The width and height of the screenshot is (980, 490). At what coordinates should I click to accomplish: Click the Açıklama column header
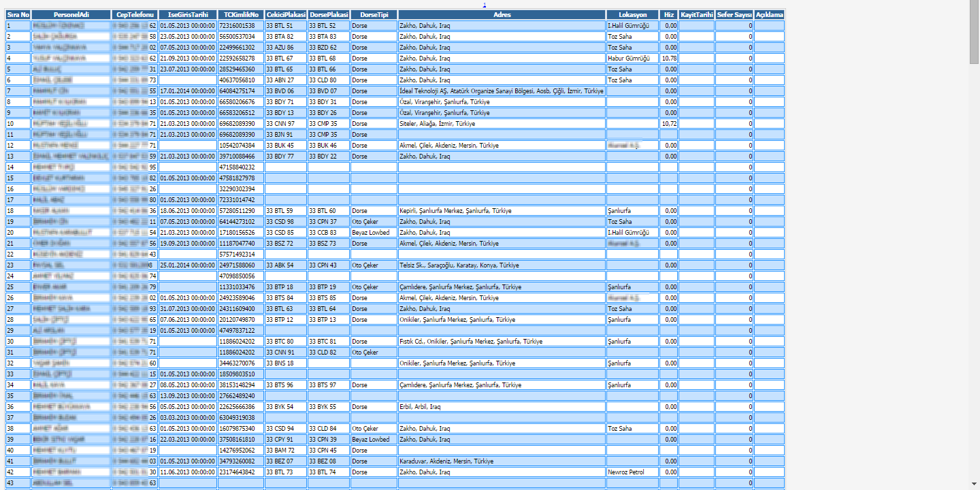[769, 15]
